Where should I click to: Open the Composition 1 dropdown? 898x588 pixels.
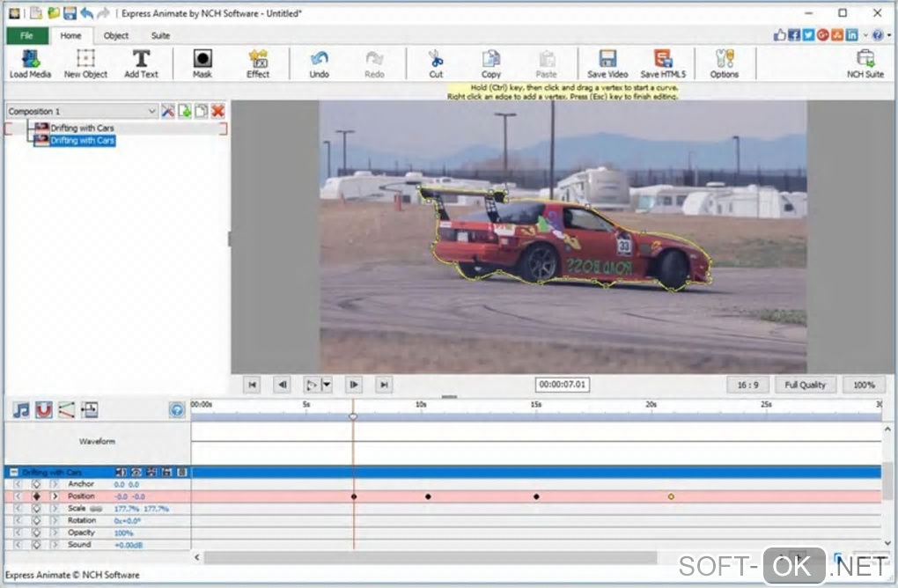(152, 112)
